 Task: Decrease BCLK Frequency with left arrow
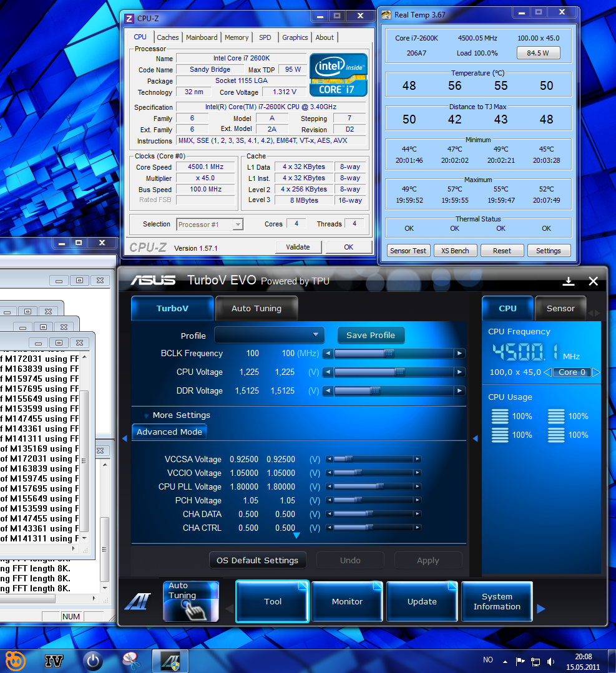pyautogui.click(x=328, y=353)
